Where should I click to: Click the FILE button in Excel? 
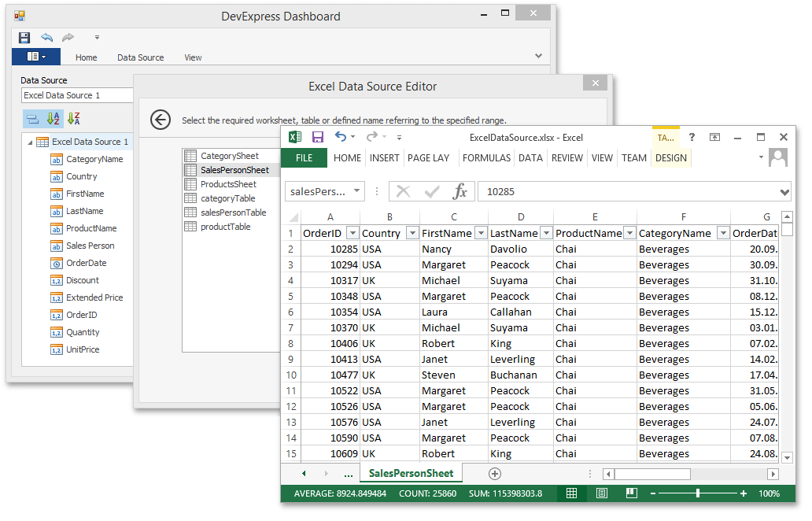click(x=304, y=157)
